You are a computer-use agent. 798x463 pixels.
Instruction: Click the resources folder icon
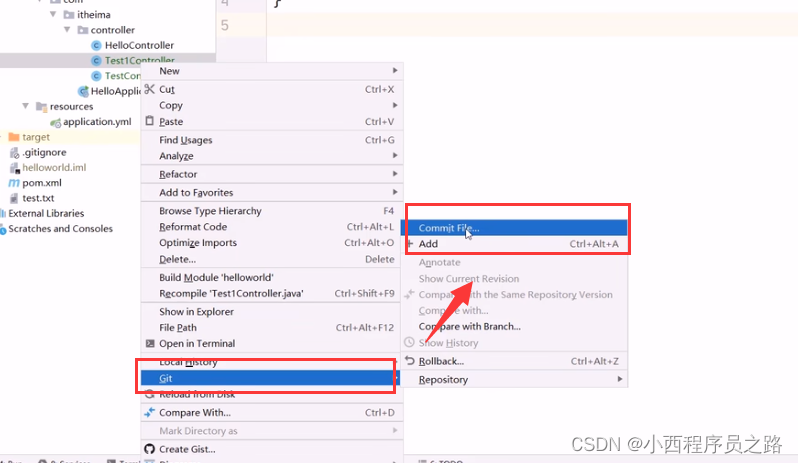42,106
